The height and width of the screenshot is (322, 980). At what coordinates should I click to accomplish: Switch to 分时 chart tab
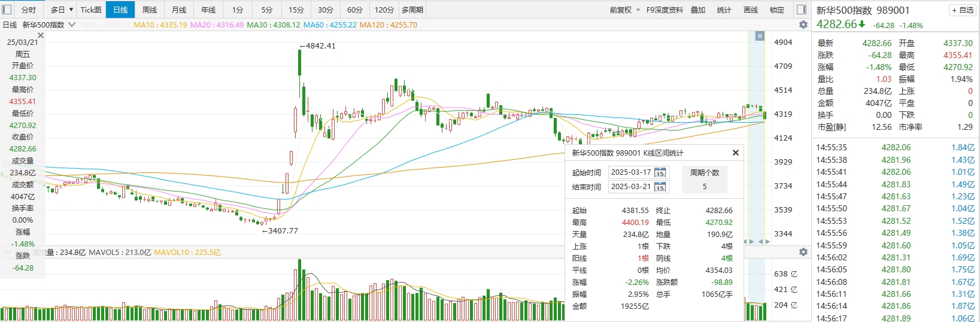[29, 10]
